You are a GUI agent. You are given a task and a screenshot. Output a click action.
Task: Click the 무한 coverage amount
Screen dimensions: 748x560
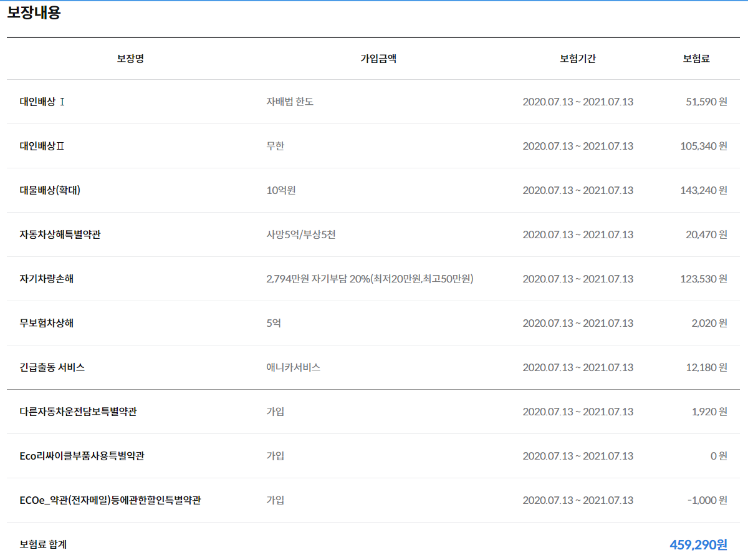pos(276,146)
